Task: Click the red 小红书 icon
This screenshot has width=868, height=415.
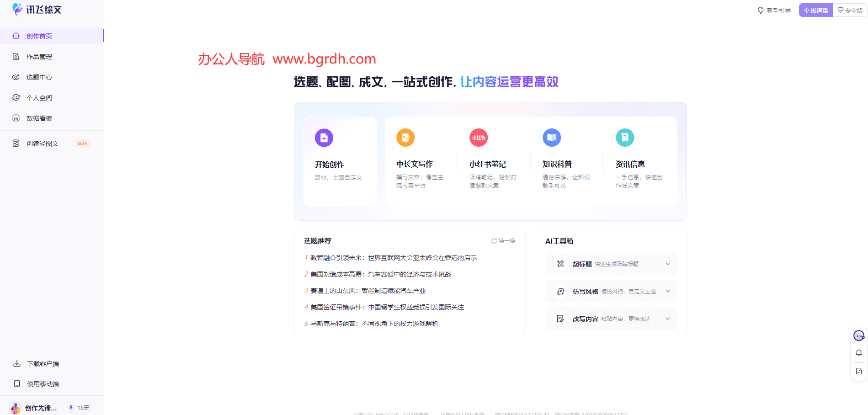Action: pos(479,138)
